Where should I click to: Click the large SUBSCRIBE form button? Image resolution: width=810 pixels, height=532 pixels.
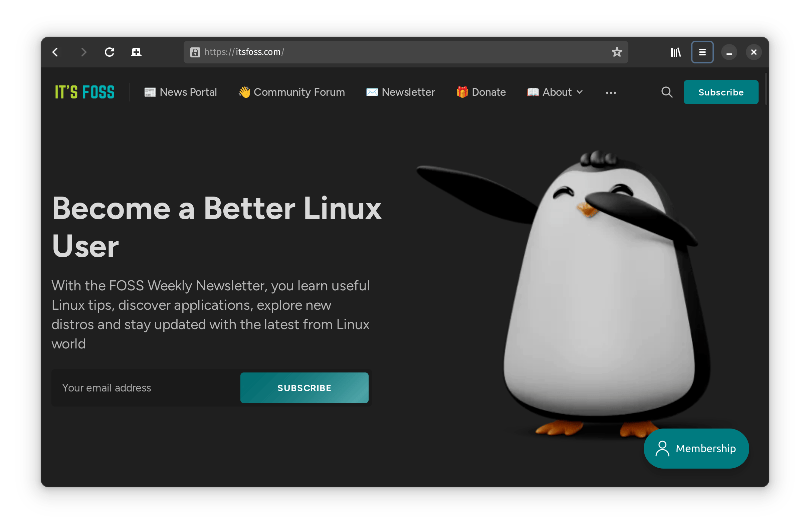[x=304, y=388]
